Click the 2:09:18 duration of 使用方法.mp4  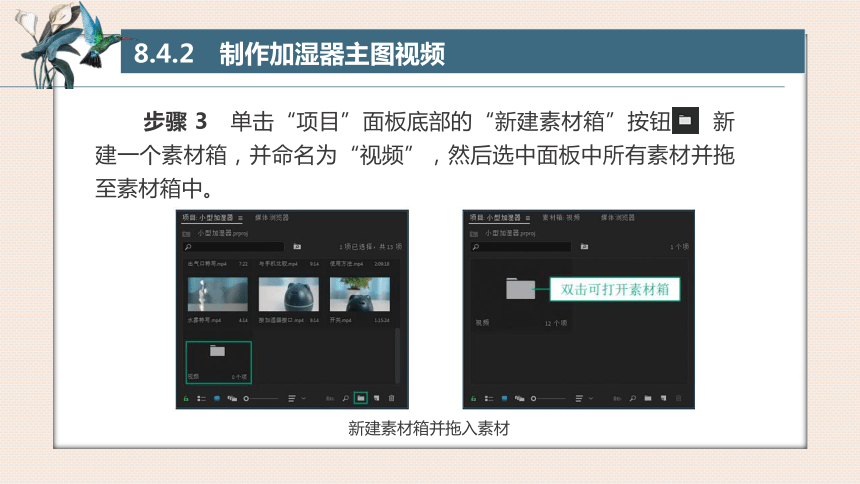[382, 264]
